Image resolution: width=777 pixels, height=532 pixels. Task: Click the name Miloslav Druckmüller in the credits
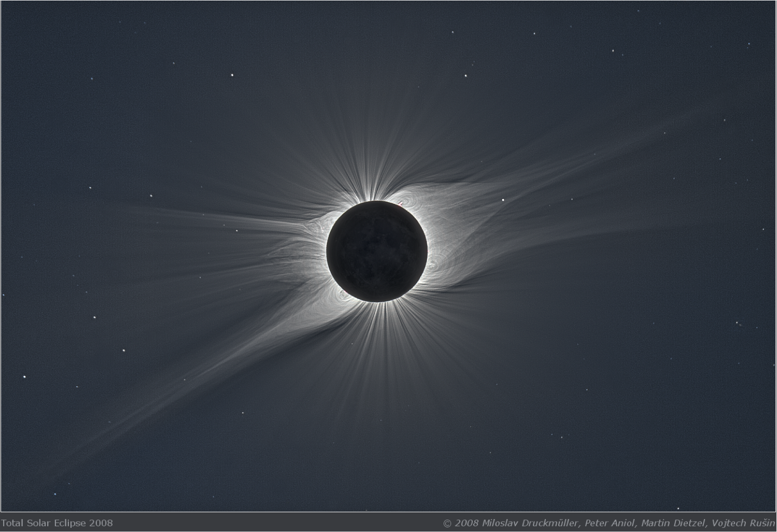click(529, 523)
